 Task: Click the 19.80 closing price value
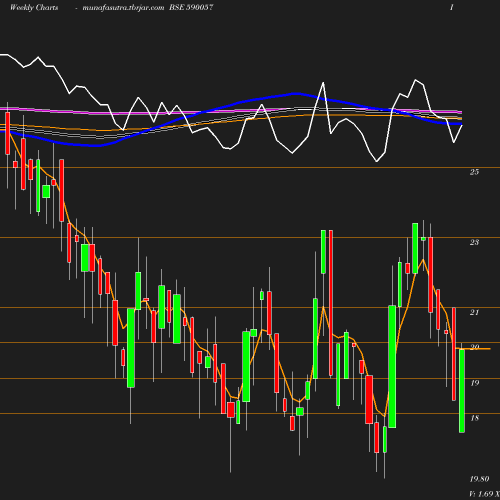click(479, 479)
